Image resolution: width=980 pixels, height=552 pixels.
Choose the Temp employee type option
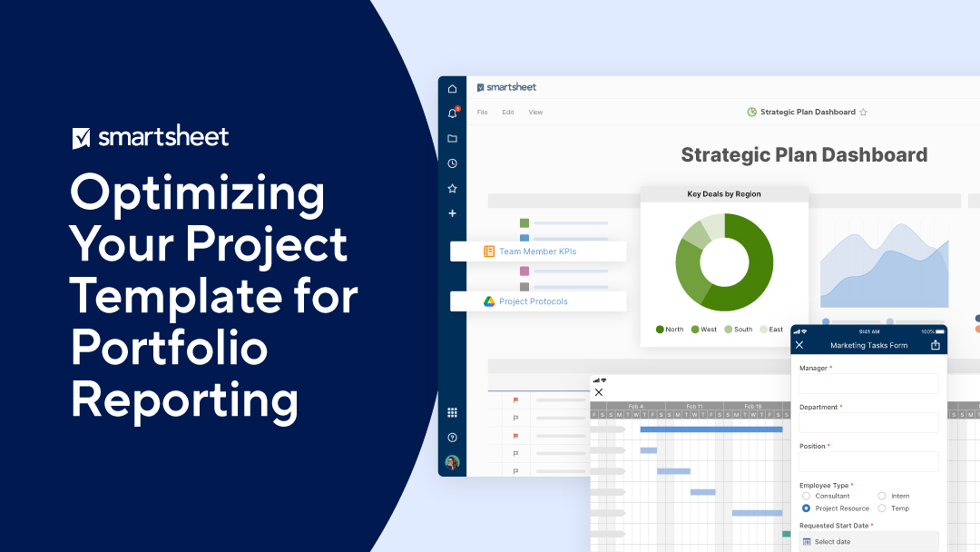point(882,508)
